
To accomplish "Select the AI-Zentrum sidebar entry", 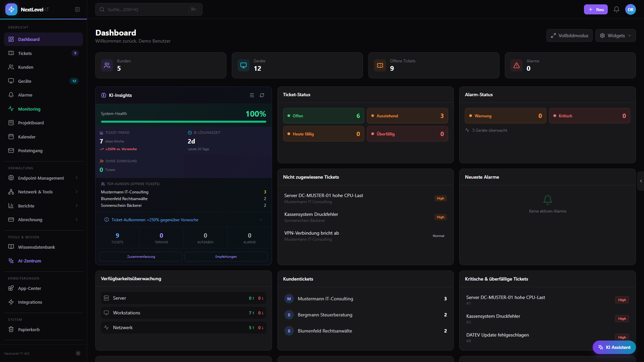I will [29, 261].
